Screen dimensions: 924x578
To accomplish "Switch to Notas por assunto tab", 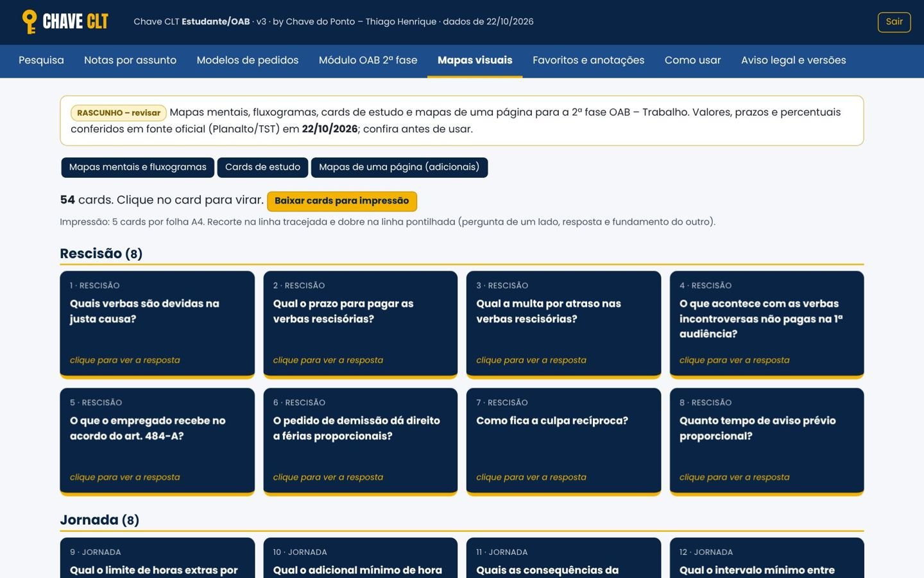I will click(x=130, y=60).
